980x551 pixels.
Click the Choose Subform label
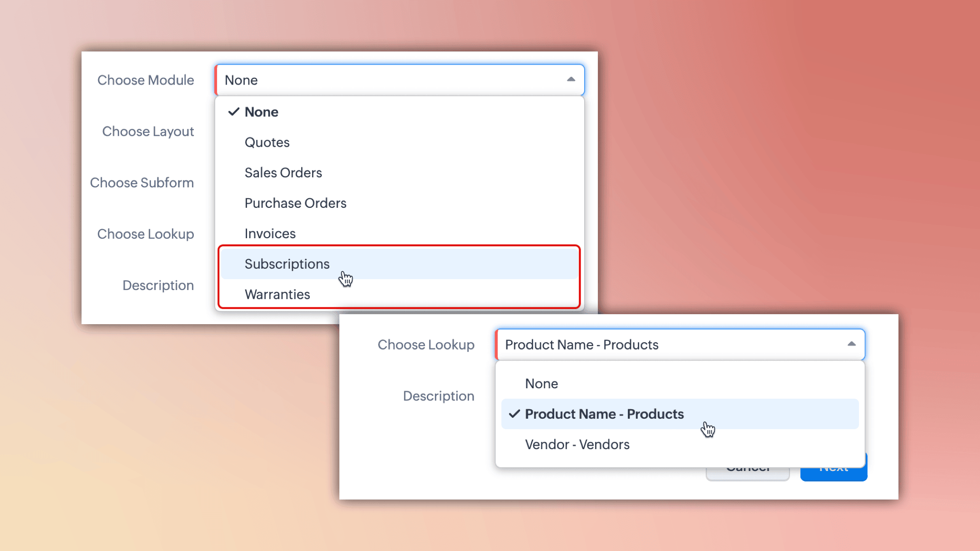coord(141,183)
